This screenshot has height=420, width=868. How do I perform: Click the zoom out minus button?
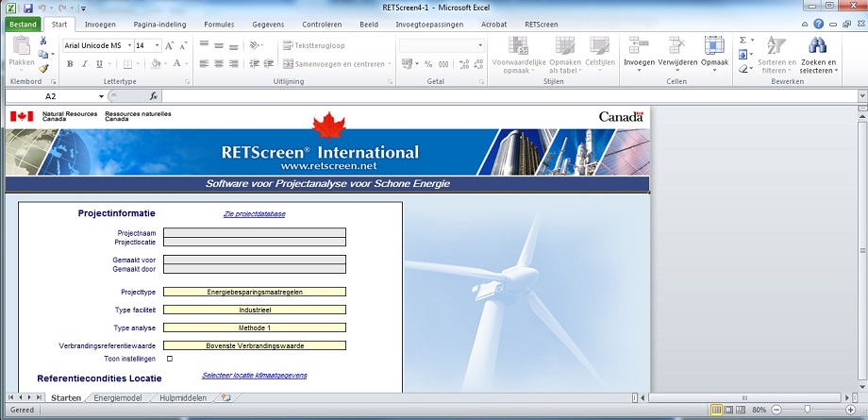click(x=776, y=410)
